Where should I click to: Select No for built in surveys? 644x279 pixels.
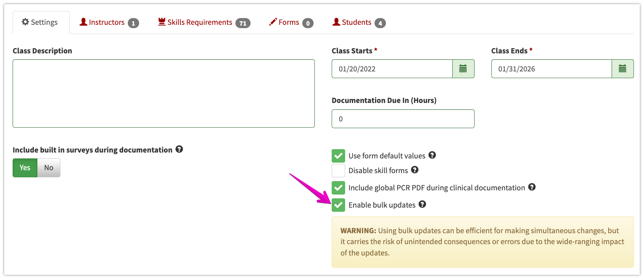coord(48,167)
